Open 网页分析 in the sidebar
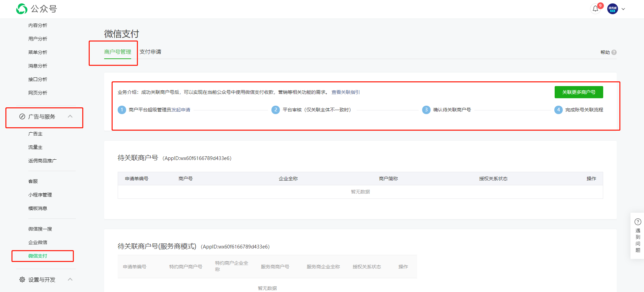644x292 pixels. 38,93
